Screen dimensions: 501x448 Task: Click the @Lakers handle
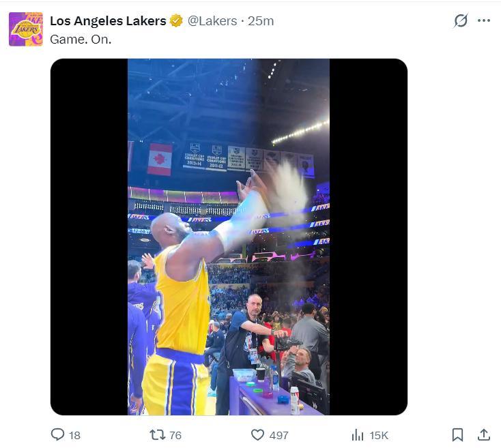[x=212, y=21]
